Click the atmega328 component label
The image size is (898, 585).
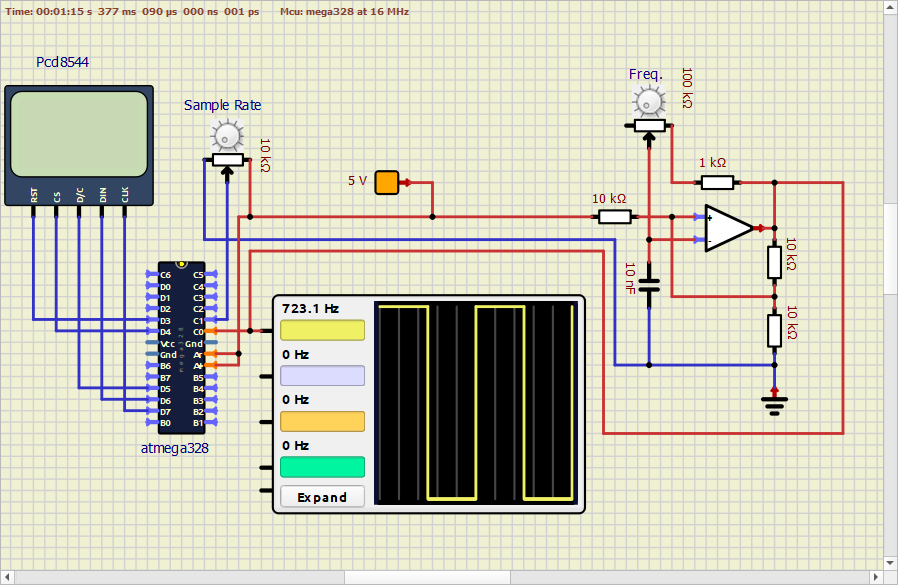click(175, 448)
